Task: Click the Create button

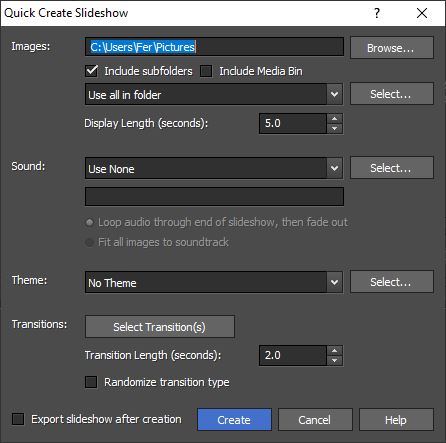Action: [x=234, y=419]
